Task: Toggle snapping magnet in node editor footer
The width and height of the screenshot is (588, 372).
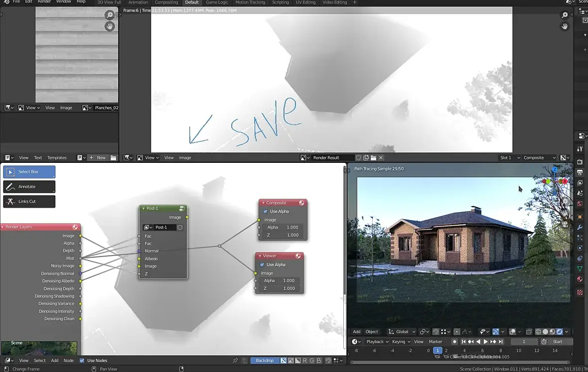Action: click(x=328, y=361)
